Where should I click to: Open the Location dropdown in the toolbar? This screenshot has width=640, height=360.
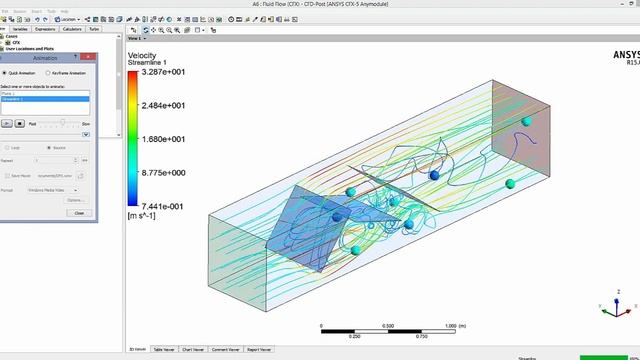pos(79,19)
